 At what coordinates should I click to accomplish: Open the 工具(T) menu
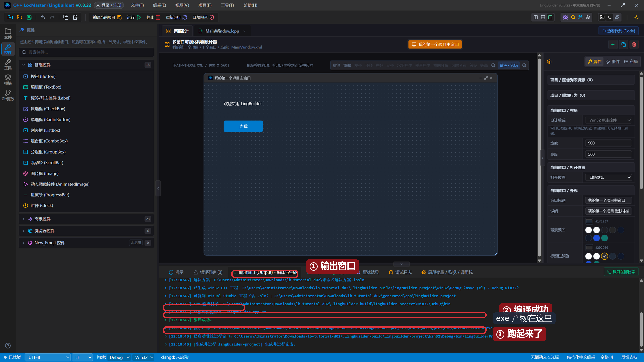pos(227,5)
